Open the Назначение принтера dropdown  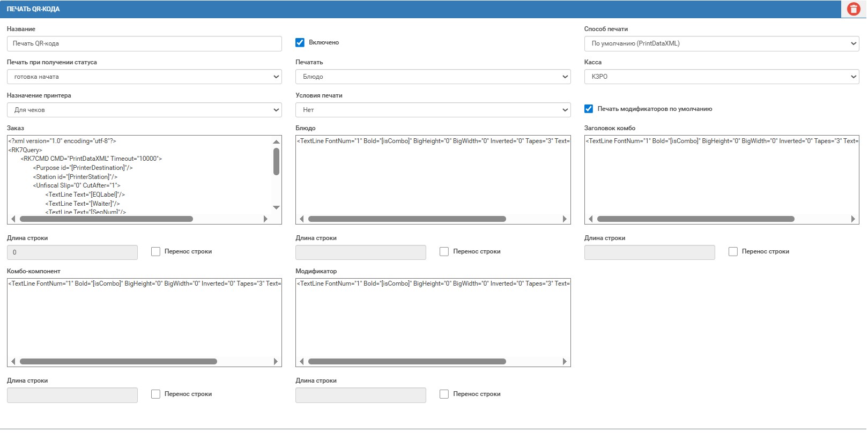click(x=144, y=110)
